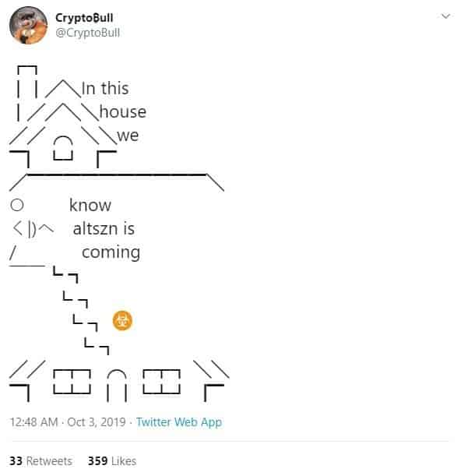Click the stick figure's circle head
Image resolution: width=461 pixels, height=476 pixels.
16,205
